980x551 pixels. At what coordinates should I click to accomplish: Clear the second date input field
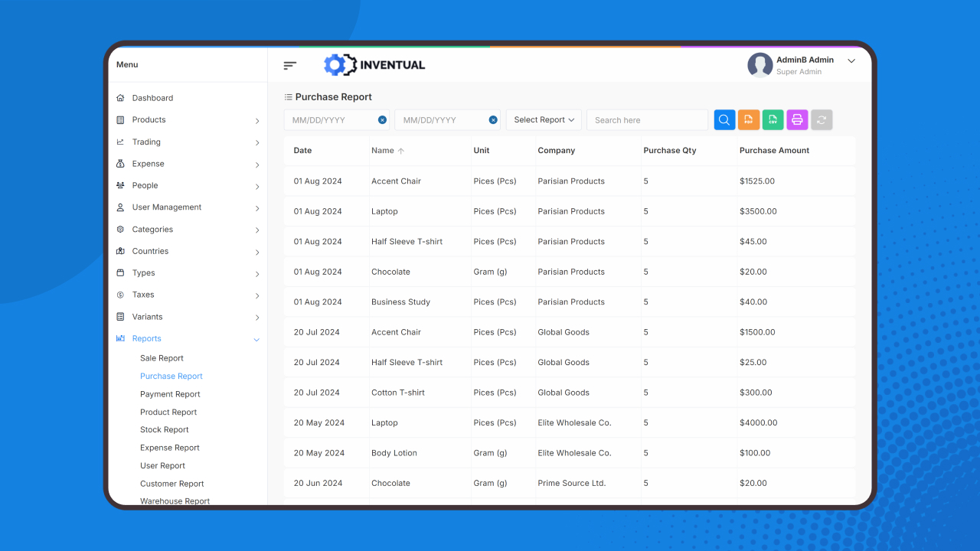point(493,119)
